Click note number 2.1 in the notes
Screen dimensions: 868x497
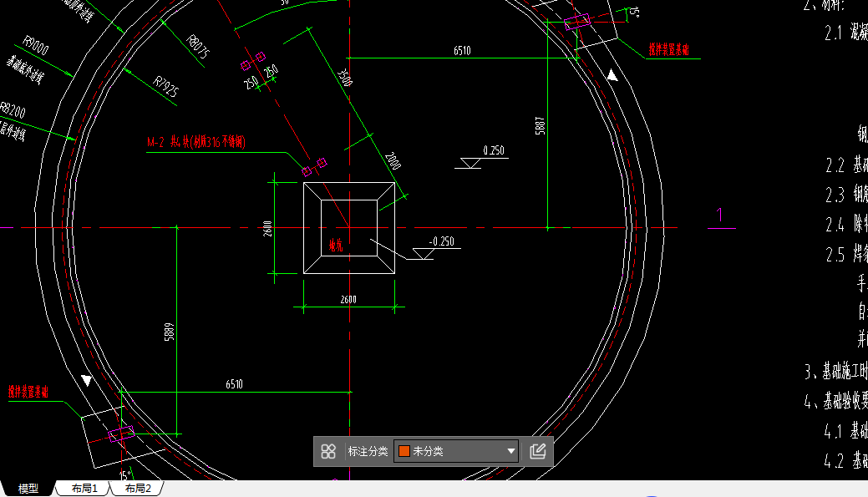(833, 33)
